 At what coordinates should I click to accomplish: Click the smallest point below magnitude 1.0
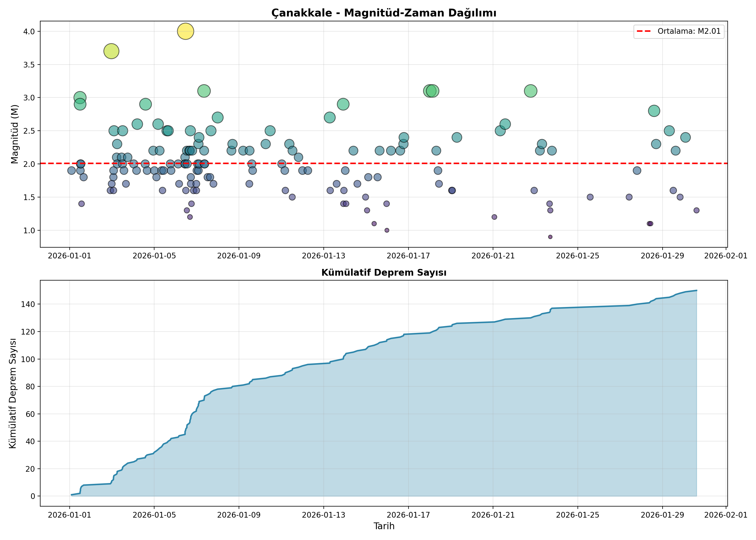tap(550, 237)
